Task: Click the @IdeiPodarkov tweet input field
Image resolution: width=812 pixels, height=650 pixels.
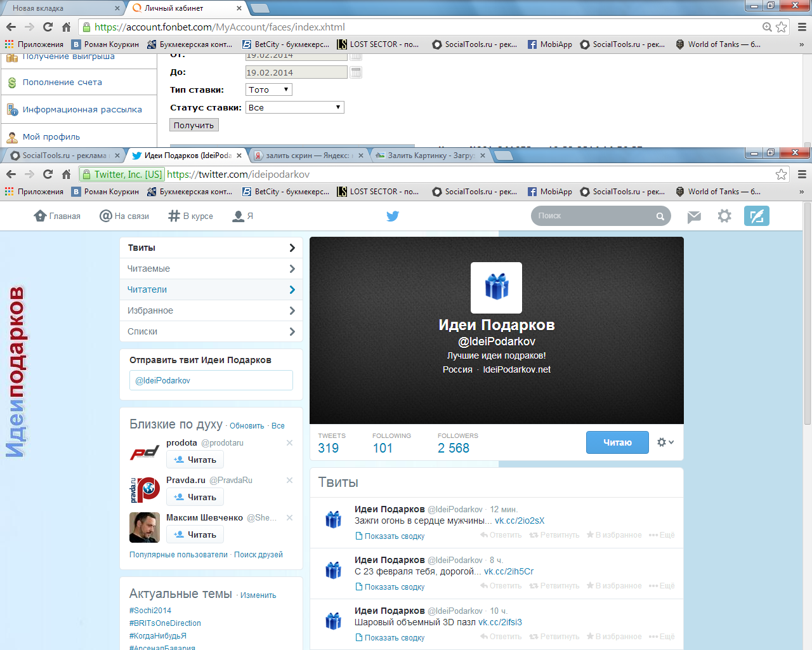Action: (211, 380)
